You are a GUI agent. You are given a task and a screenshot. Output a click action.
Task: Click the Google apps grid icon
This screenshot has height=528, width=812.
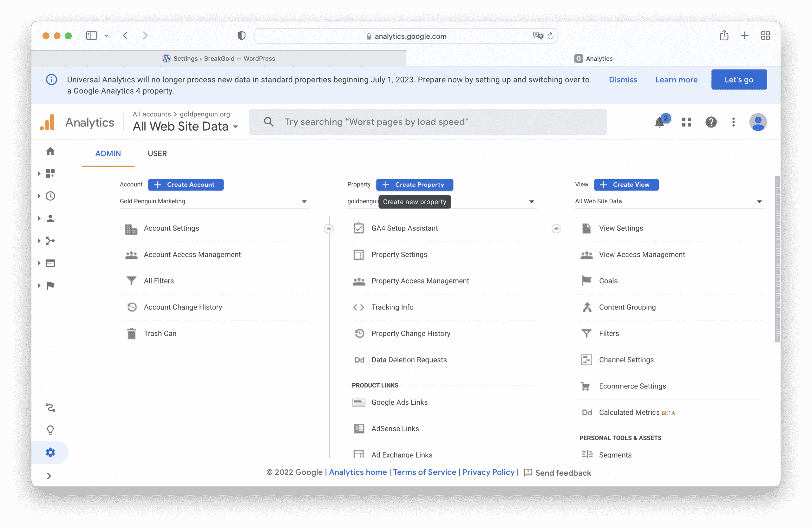[686, 122]
